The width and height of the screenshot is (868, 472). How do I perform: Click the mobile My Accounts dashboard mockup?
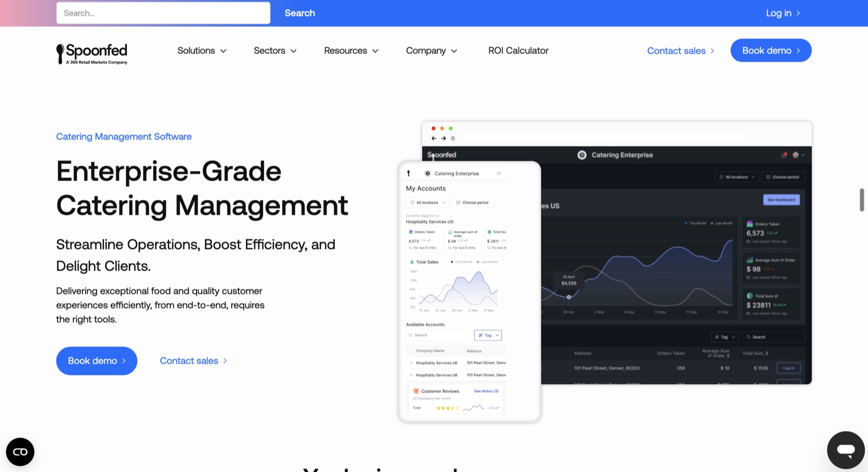(x=470, y=292)
